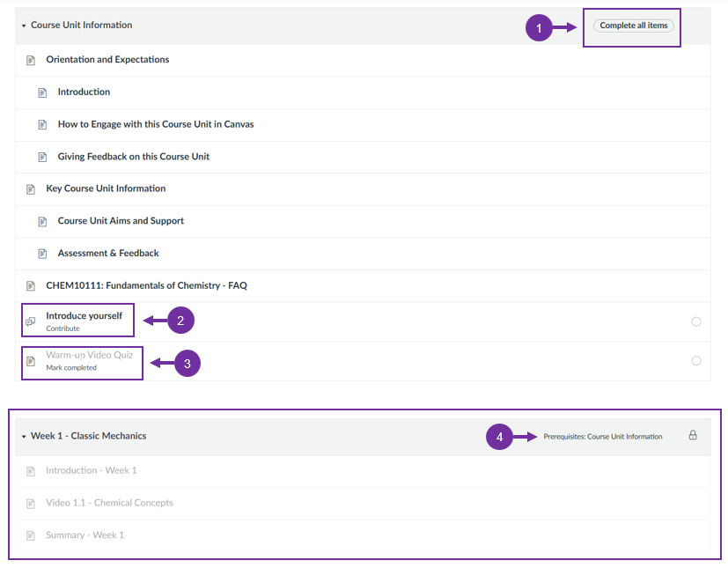Open the Introduction page link
Image resolution: width=728 pixels, height=568 pixels.
coord(84,92)
